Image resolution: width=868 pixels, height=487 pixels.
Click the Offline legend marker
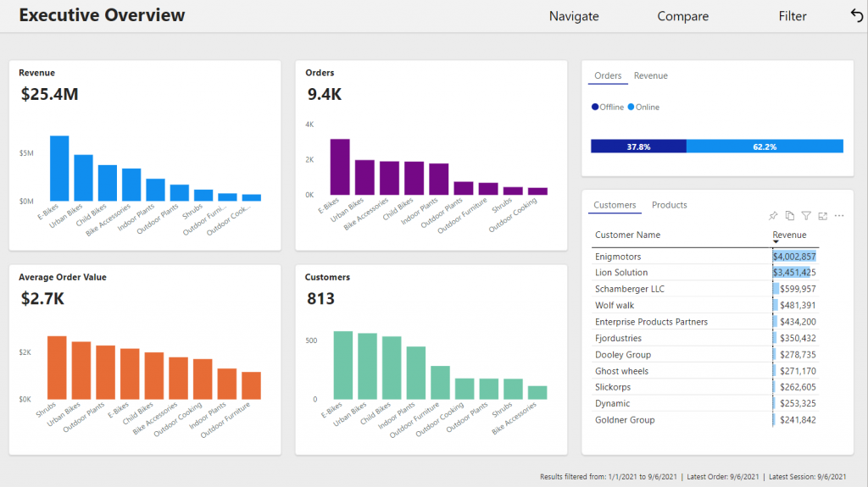595,108
